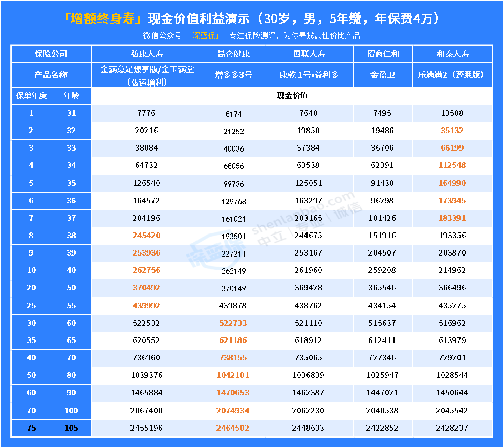Click policy year cell 75

(31, 428)
